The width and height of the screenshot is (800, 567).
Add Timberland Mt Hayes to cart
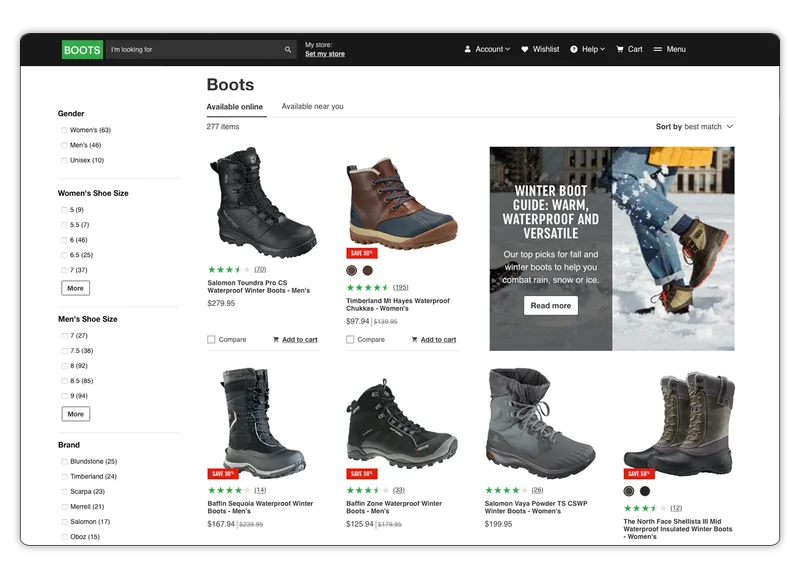tap(438, 339)
